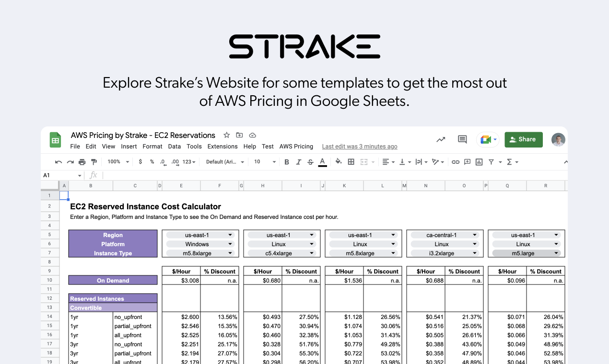Select the On Demand $3.008 cell
The image size is (609, 364).
pos(181,281)
